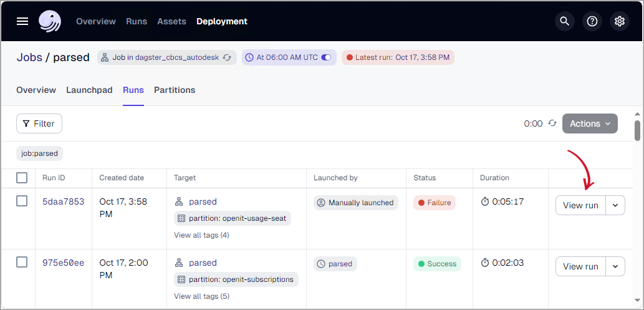Click the reload icon beside dagster_cbcs_autodesk
Image resolution: width=644 pixels, height=310 pixels.
[x=228, y=57]
